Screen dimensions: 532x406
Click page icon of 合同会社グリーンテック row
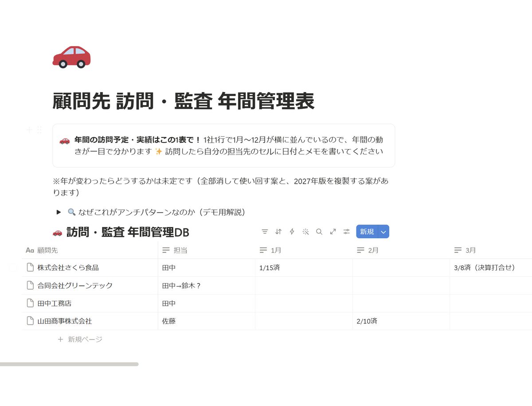click(30, 285)
